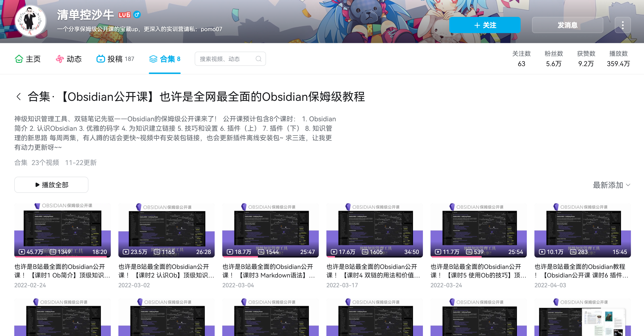
Task: Click the male gender icon next to username
Action: 137,15
